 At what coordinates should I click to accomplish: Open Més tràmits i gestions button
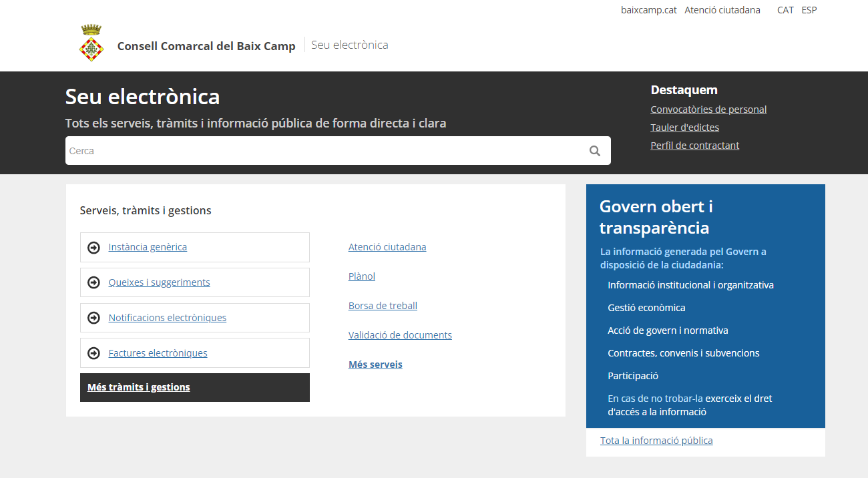pyautogui.click(x=139, y=387)
